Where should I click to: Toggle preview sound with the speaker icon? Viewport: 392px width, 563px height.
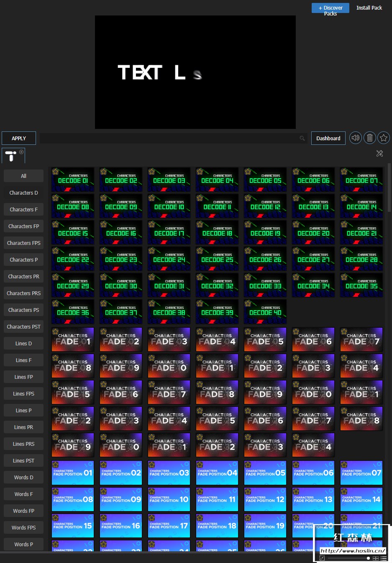pos(356,138)
